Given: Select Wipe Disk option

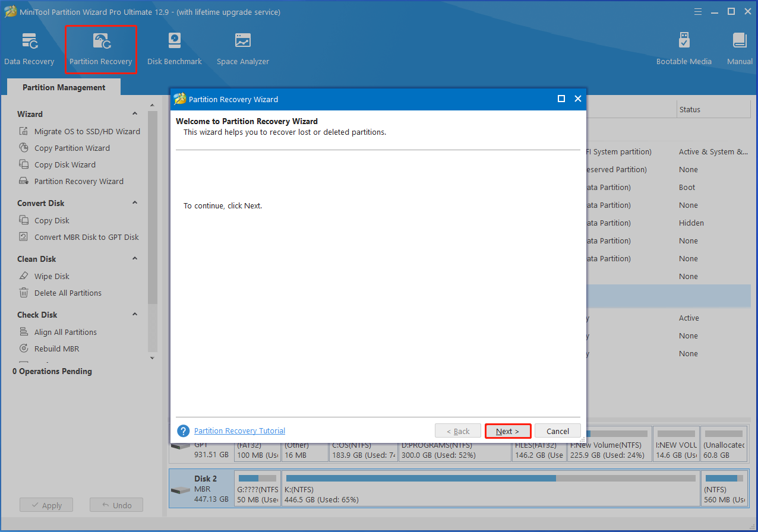Looking at the screenshot, I should 52,276.
